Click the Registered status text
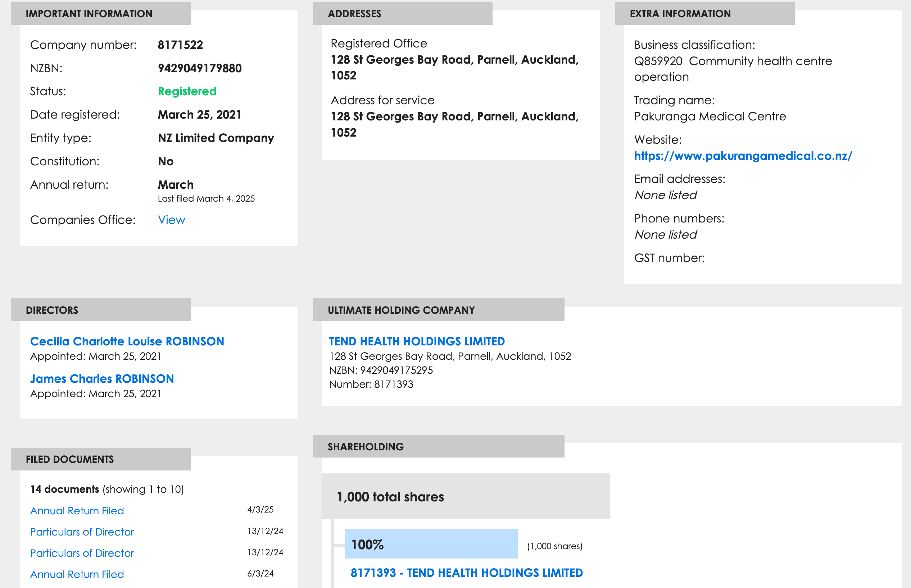The image size is (911, 588). pyautogui.click(x=187, y=91)
